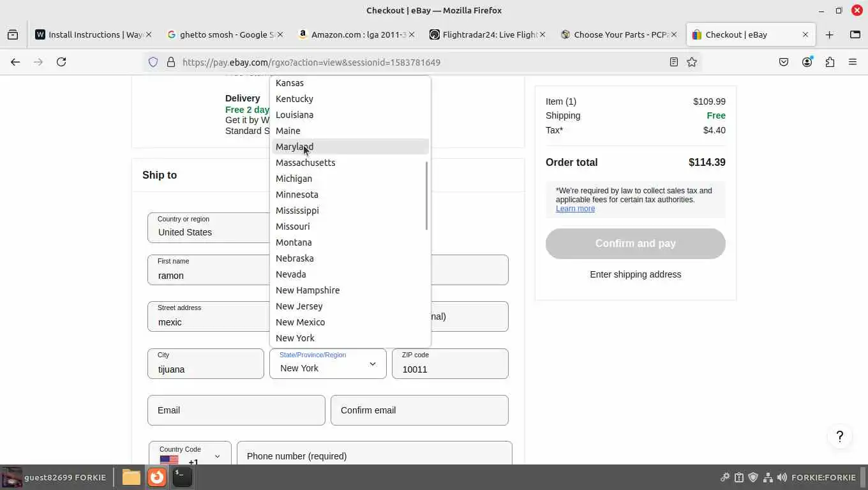The width and height of the screenshot is (868, 490).
Task: Click the security shield tray icon
Action: [x=753, y=477]
